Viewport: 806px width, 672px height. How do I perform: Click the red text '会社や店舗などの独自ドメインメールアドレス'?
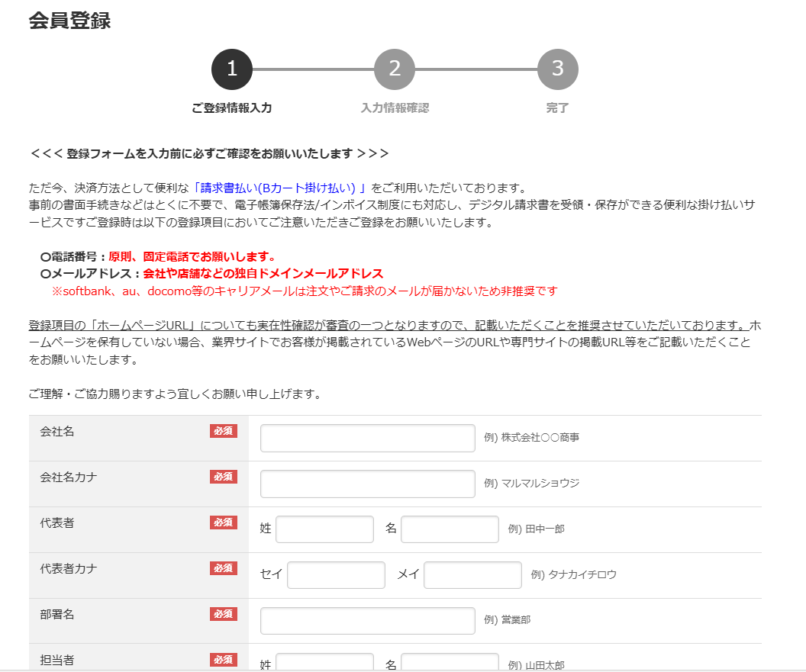(263, 273)
